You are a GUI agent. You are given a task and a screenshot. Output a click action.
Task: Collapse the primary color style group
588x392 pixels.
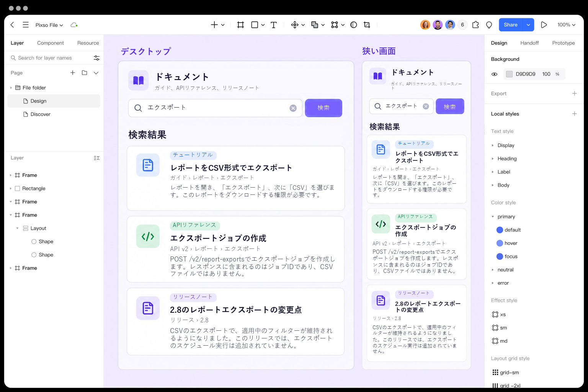pos(493,217)
